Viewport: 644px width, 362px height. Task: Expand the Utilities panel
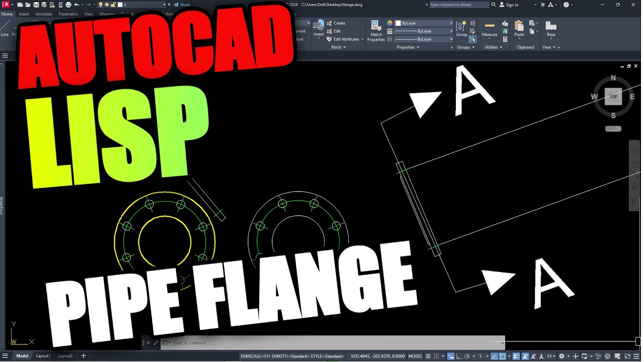tap(494, 47)
